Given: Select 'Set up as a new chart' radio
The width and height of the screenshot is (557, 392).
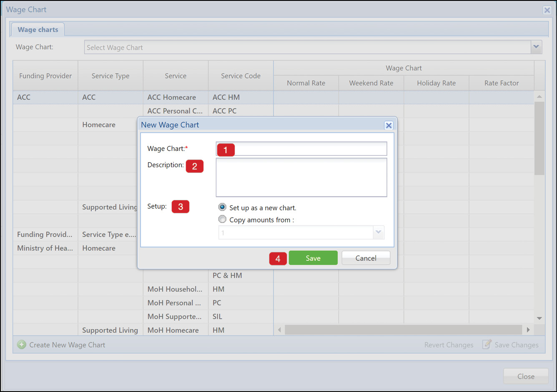Looking at the screenshot, I should click(223, 207).
